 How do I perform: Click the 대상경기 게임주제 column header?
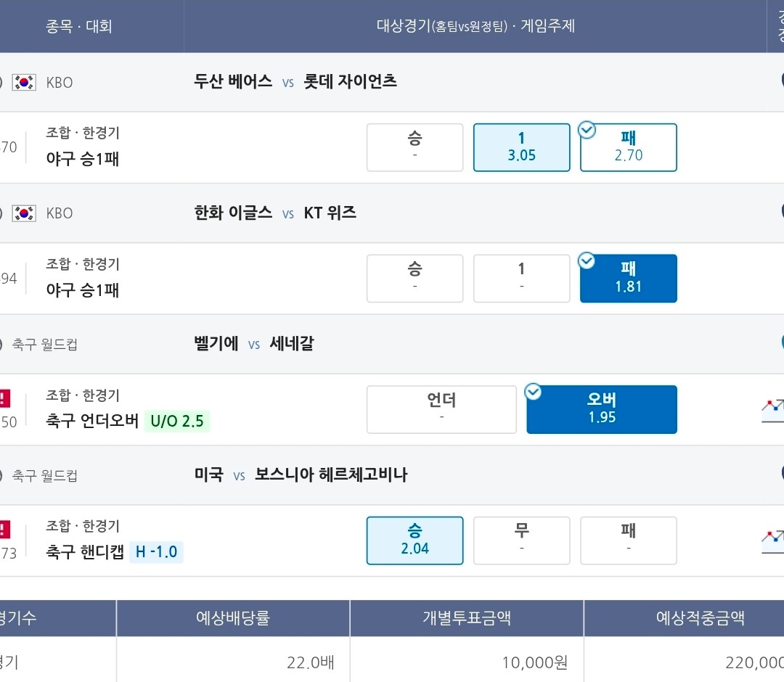[x=475, y=26]
